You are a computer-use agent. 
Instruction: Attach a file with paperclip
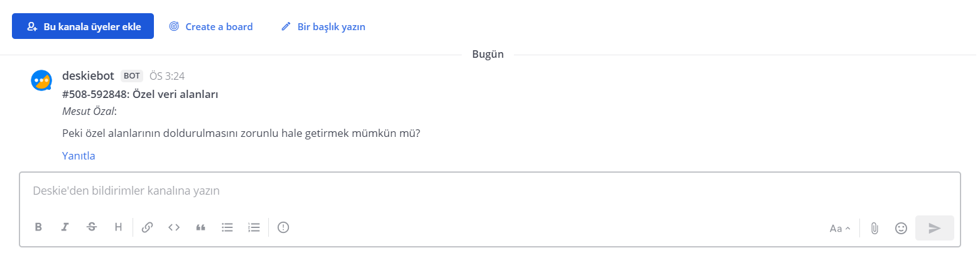[x=874, y=229]
